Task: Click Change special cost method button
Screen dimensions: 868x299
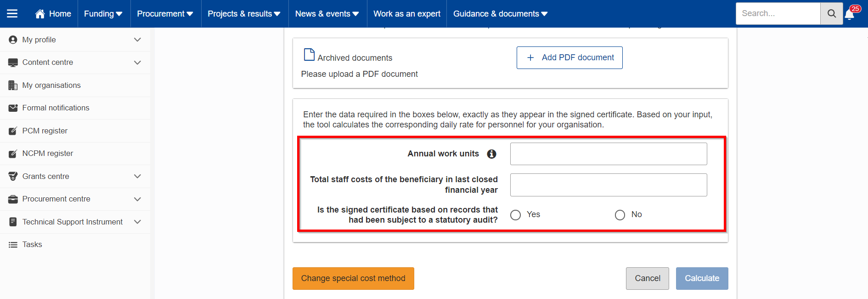Action: pyautogui.click(x=353, y=278)
